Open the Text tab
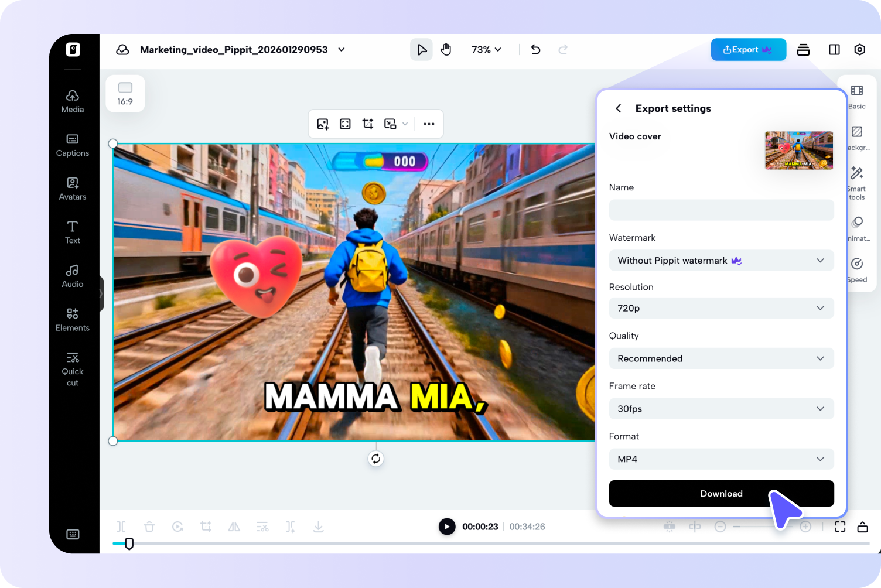Viewport: 881px width, 588px height. [73, 233]
